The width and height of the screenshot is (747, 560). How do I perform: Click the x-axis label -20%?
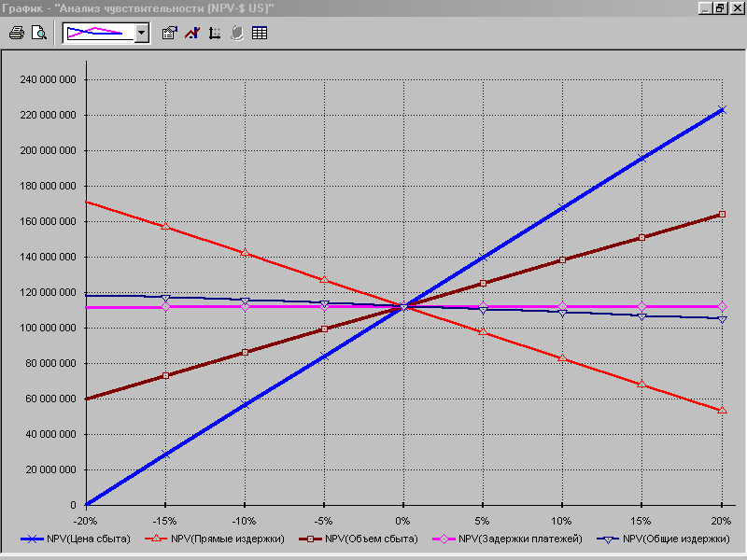(86, 521)
